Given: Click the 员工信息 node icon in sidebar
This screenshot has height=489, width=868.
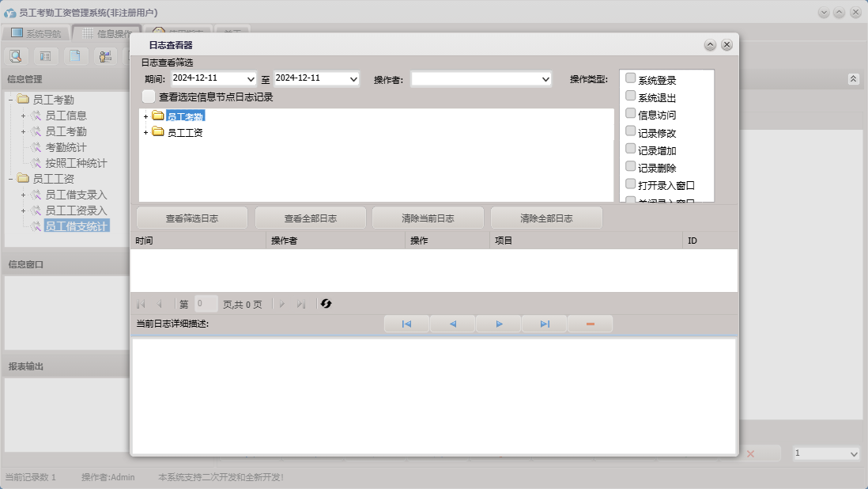Looking at the screenshot, I should coord(36,116).
